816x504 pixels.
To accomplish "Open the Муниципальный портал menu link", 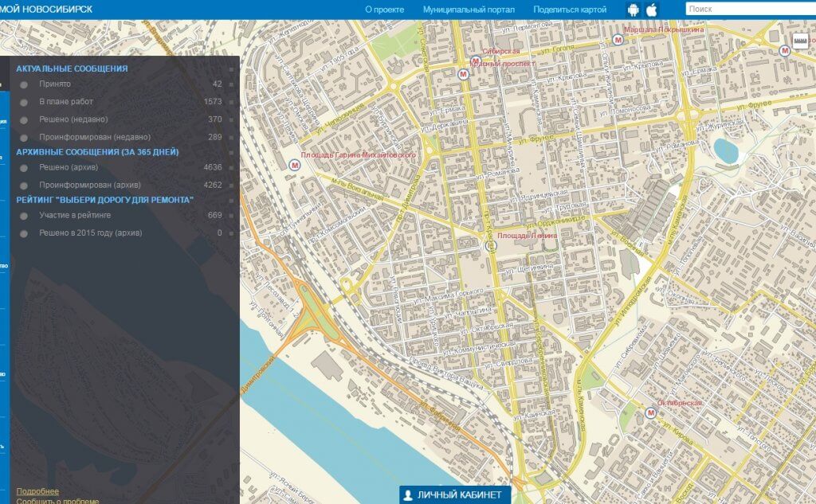I will tap(469, 10).
